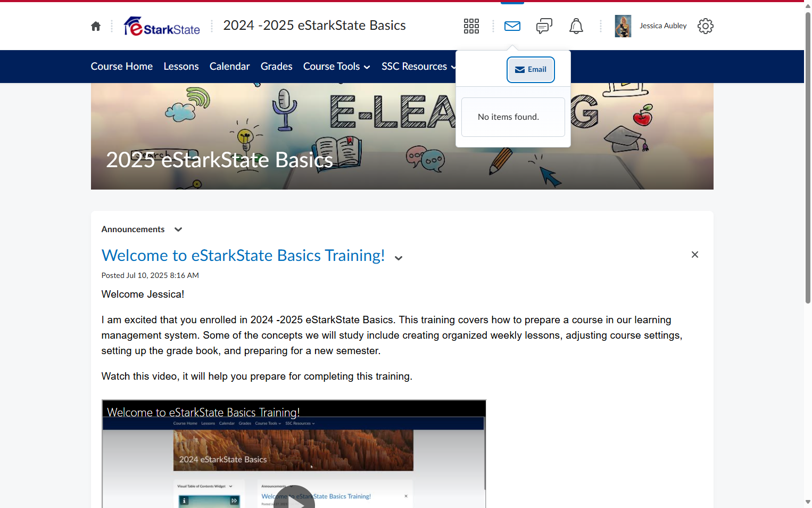Click 'Posted Jul 10, 2025 8:16 AM' text
812x508 pixels.
click(x=150, y=275)
